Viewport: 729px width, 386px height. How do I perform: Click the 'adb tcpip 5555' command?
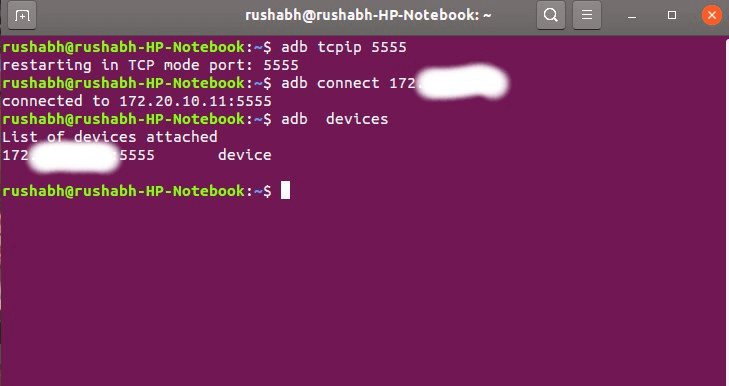point(344,47)
